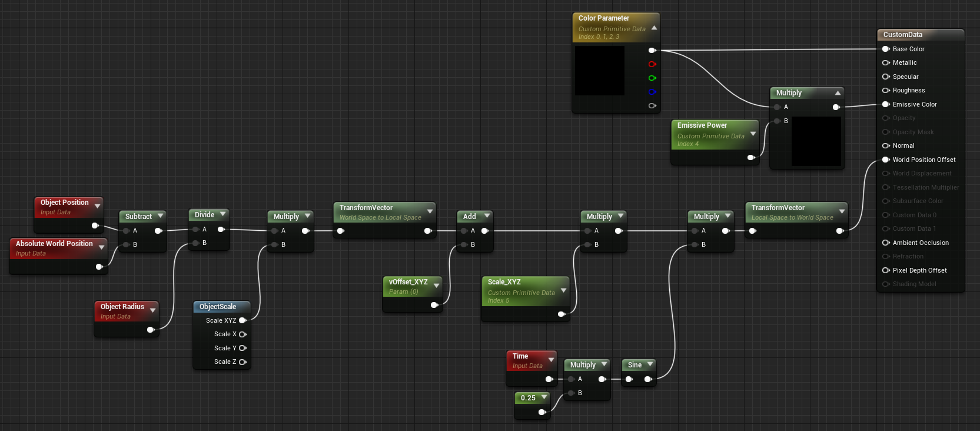
Task: Expand the Object Position node arrow
Action: [97, 206]
